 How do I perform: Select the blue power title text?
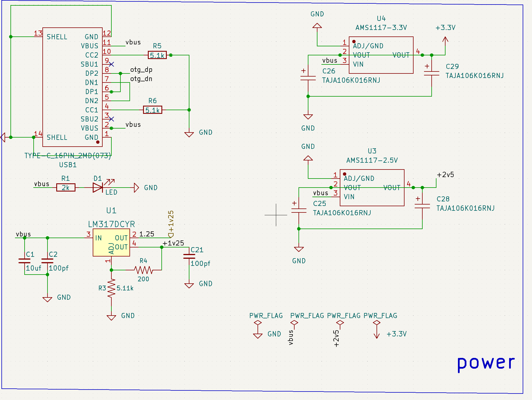486,363
